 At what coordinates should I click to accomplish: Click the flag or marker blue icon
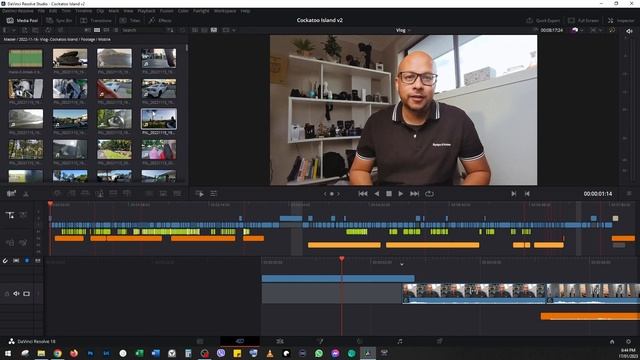coord(27,260)
